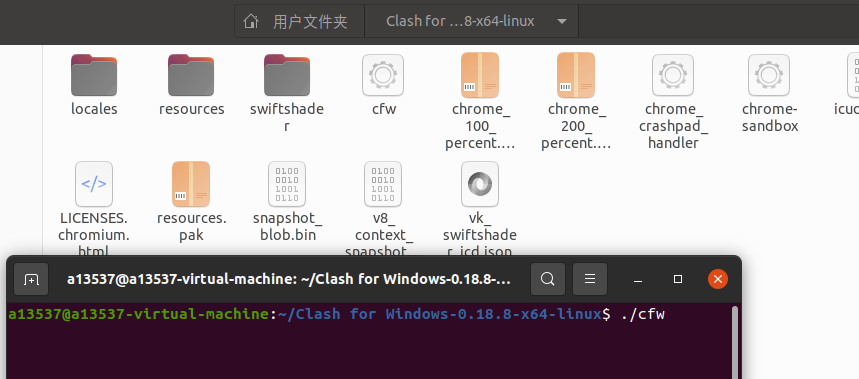Select chrome_200_percent archive file
This screenshot has height=379, width=859.
tap(576, 75)
